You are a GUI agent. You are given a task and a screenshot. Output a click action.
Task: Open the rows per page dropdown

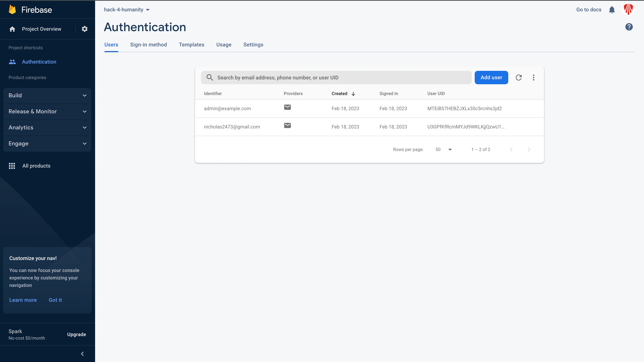coord(444,149)
